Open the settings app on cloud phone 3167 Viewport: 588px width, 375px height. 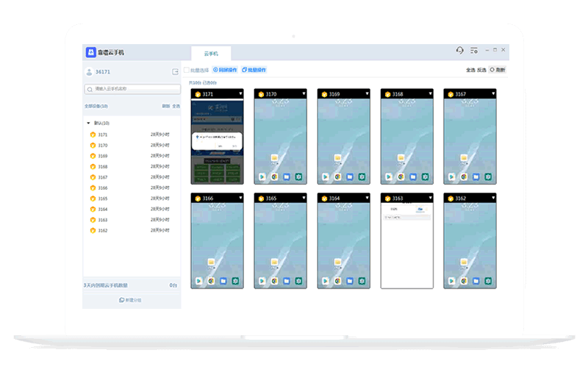pyautogui.click(x=490, y=177)
